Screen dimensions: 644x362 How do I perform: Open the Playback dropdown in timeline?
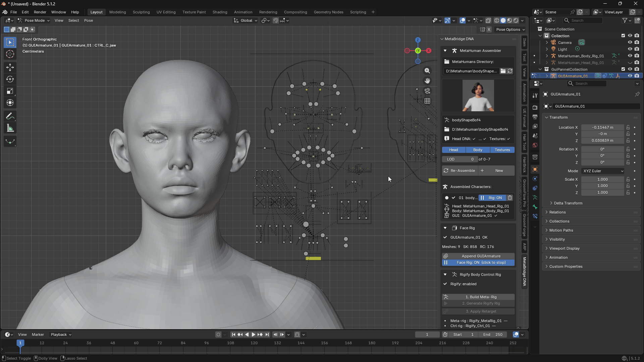click(x=61, y=335)
